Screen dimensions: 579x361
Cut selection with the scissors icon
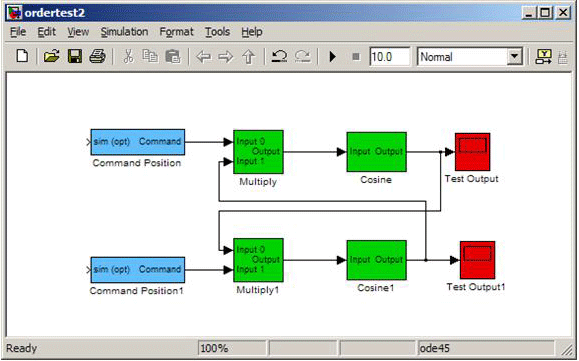point(128,56)
